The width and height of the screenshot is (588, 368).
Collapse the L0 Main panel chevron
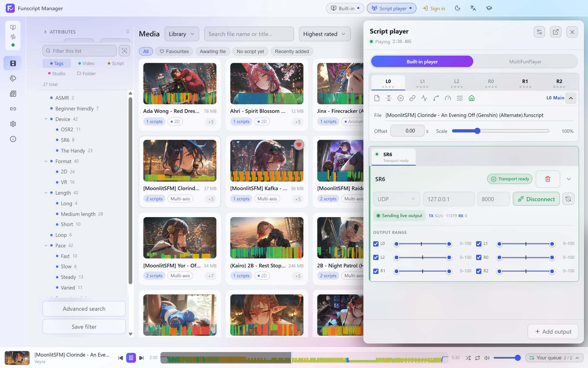(x=571, y=98)
